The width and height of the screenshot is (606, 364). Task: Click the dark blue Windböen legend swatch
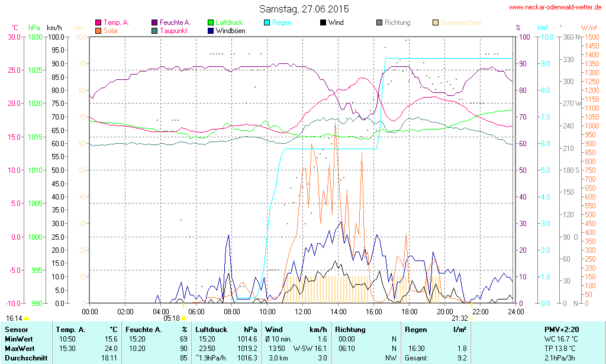(x=211, y=30)
